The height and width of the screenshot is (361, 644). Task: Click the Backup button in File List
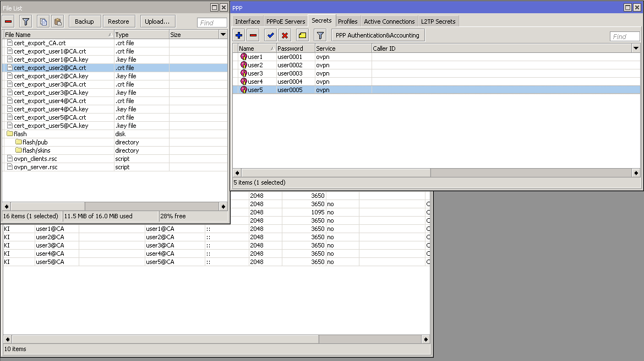pyautogui.click(x=84, y=21)
